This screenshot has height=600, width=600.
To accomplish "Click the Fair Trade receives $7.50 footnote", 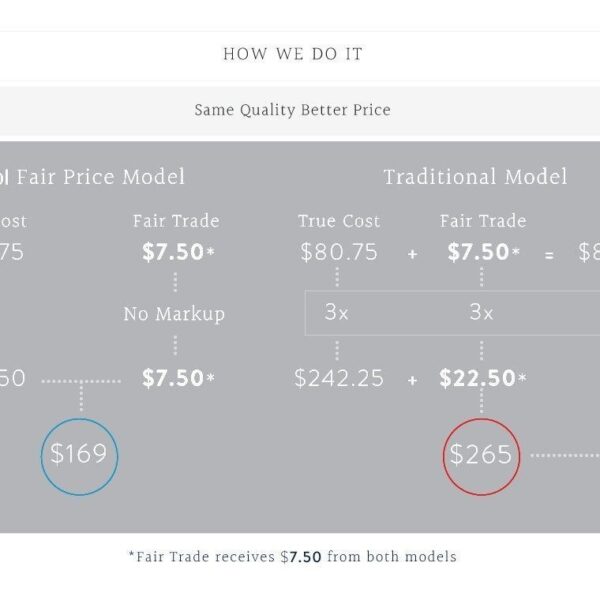I will [x=293, y=557].
